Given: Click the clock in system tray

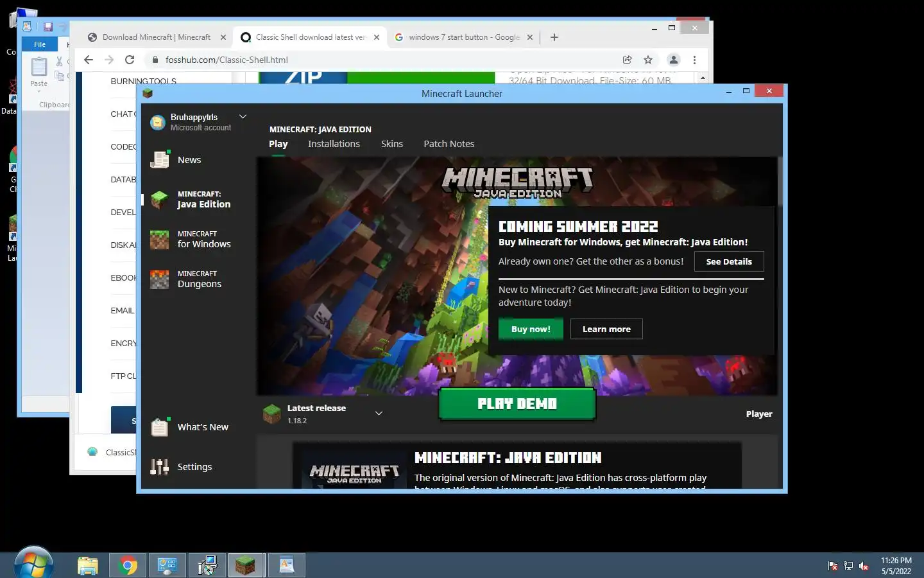Looking at the screenshot, I should 896,566.
